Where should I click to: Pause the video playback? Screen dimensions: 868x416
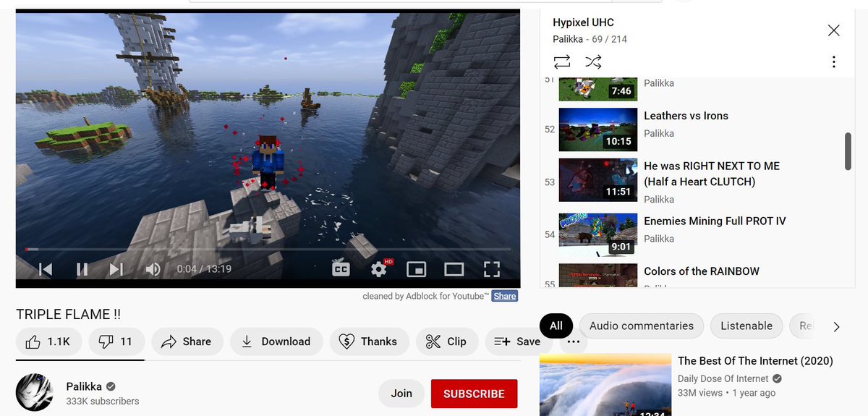point(82,269)
